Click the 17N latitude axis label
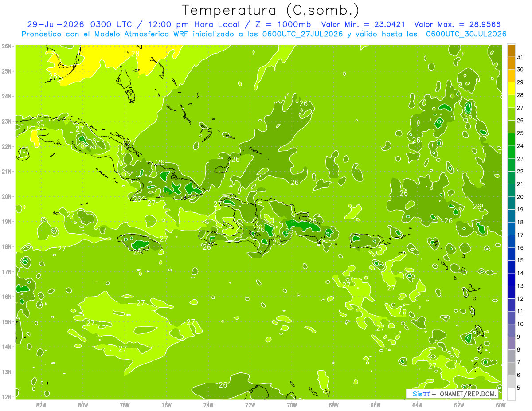This screenshot has height=411, width=532. tap(7, 271)
